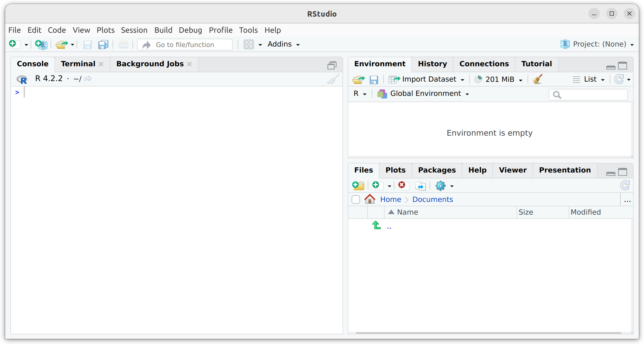Click the Save All documents icon
Screen dimensions: 644x344
[103, 45]
